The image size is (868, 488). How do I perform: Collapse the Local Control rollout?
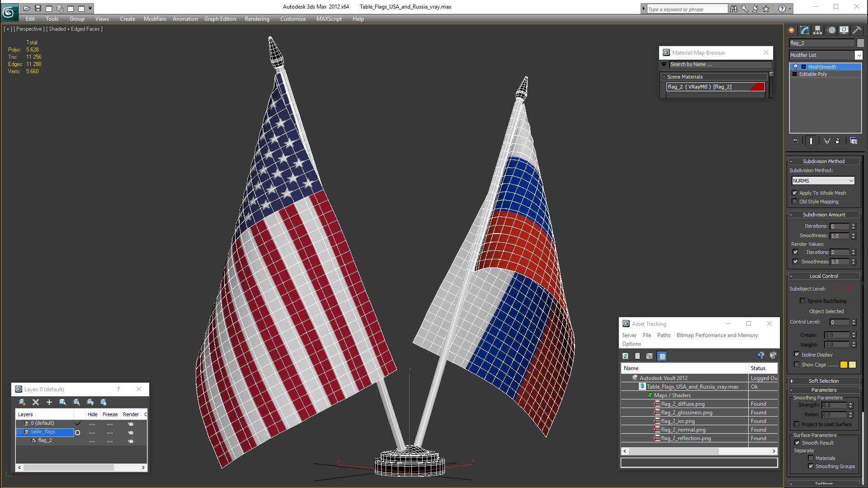(824, 276)
